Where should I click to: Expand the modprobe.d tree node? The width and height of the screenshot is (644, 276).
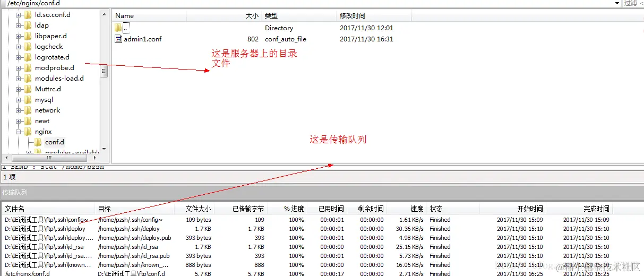(18, 68)
